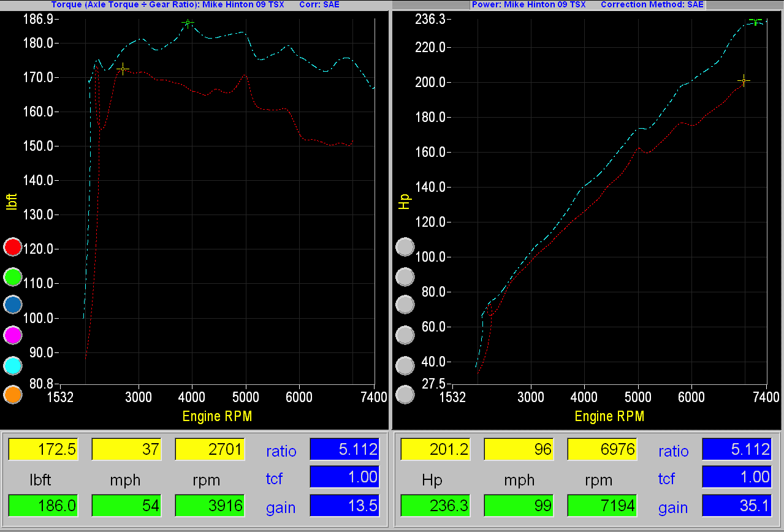
Task: Click the bottommost gray circle in Power graph
Action: point(405,395)
